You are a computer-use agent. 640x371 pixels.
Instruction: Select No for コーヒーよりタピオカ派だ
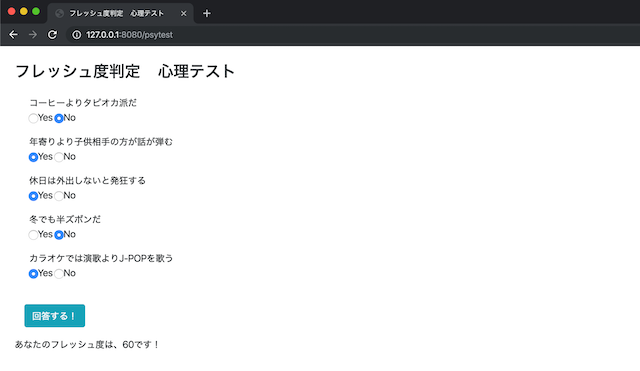click(x=59, y=118)
